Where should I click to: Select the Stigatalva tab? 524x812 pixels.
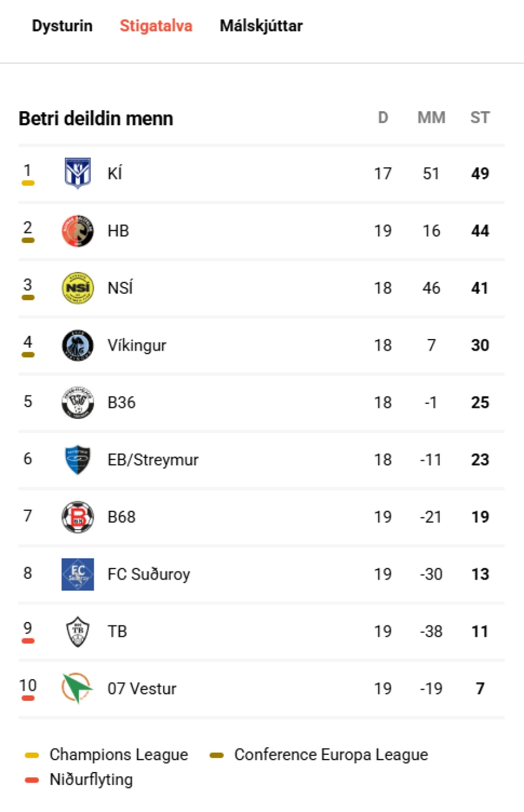(x=156, y=26)
